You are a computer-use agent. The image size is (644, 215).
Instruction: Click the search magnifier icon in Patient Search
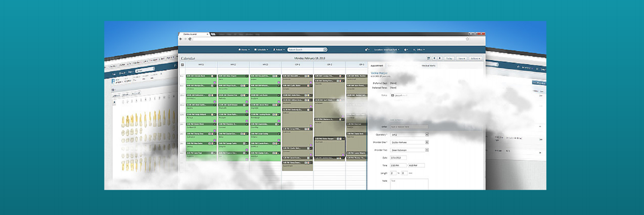tap(325, 49)
